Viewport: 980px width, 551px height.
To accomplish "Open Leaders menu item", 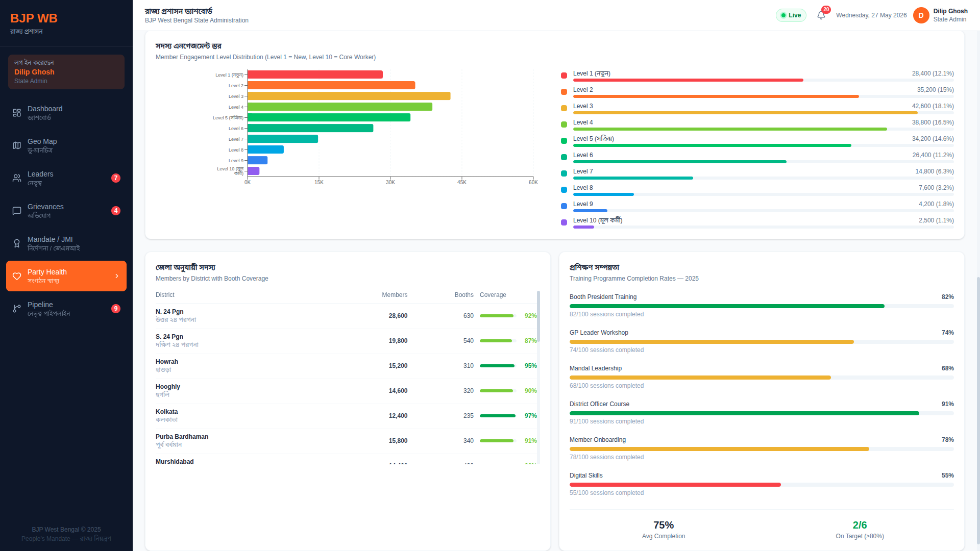I will tap(66, 178).
